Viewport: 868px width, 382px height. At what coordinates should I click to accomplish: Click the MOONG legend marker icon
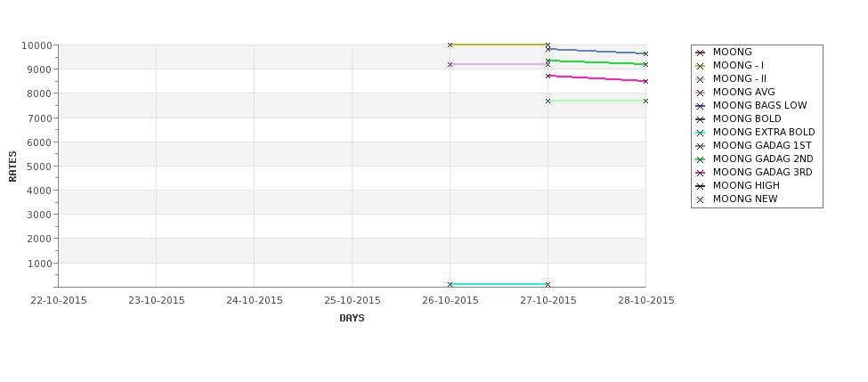click(700, 53)
